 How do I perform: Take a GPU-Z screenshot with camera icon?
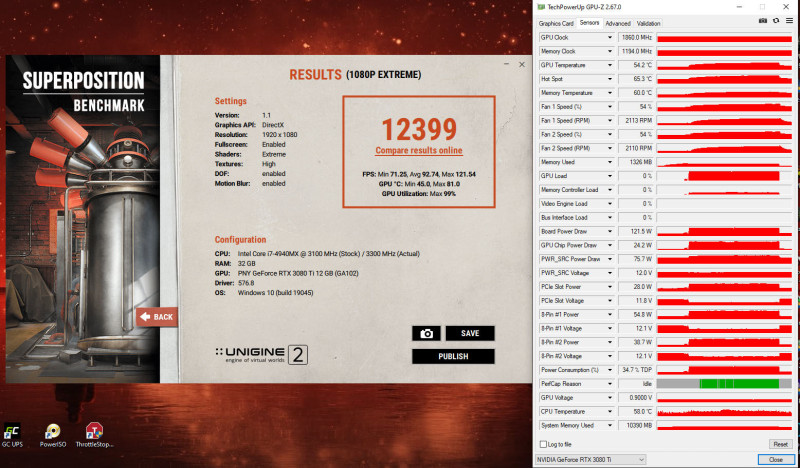[762, 21]
